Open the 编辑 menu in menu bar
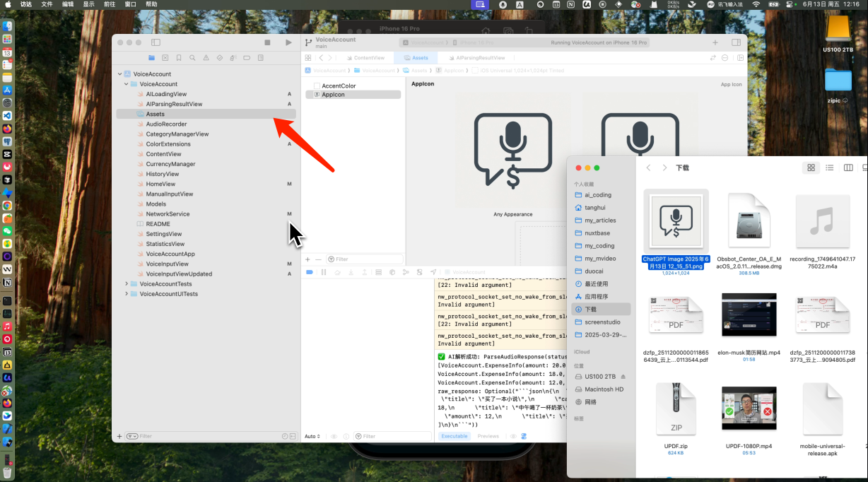 [x=67, y=4]
